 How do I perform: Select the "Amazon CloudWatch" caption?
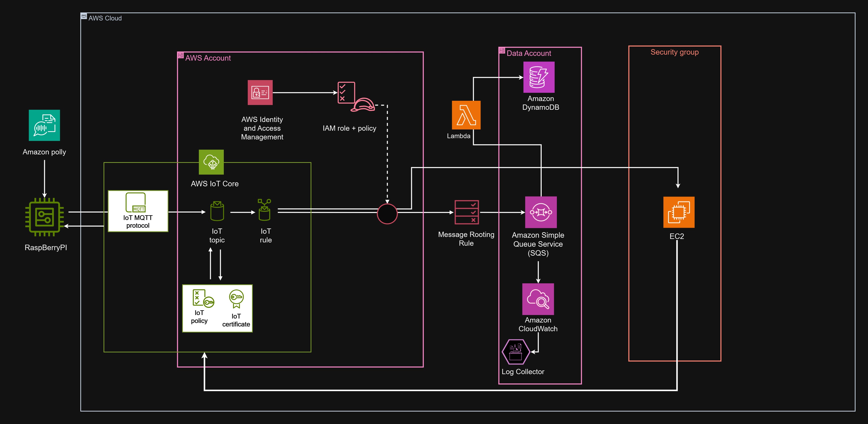click(538, 324)
